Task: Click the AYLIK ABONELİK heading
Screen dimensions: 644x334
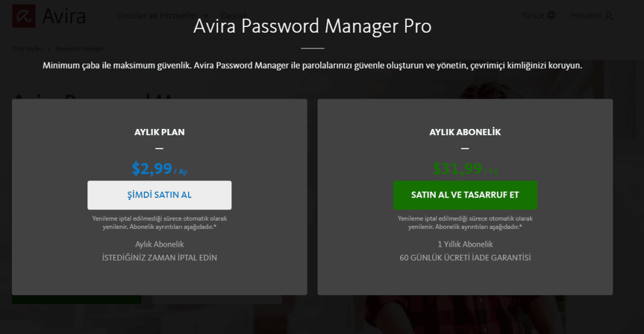Action: coord(465,132)
